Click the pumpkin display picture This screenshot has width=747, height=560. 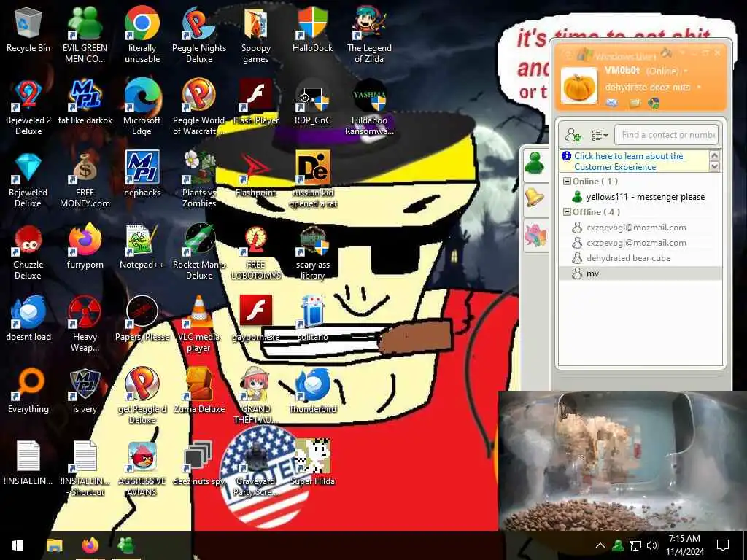(x=578, y=86)
